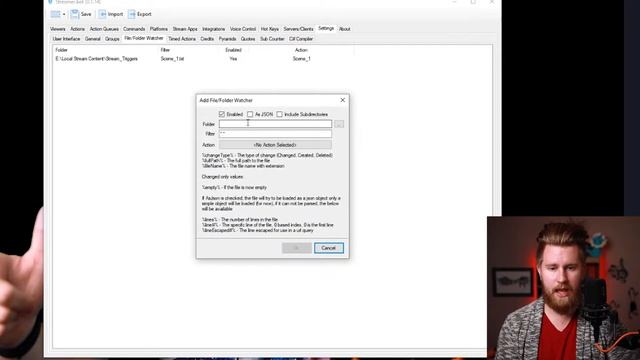Click the Yes enabled cell
This screenshot has height=360, width=640.
[x=233, y=59]
